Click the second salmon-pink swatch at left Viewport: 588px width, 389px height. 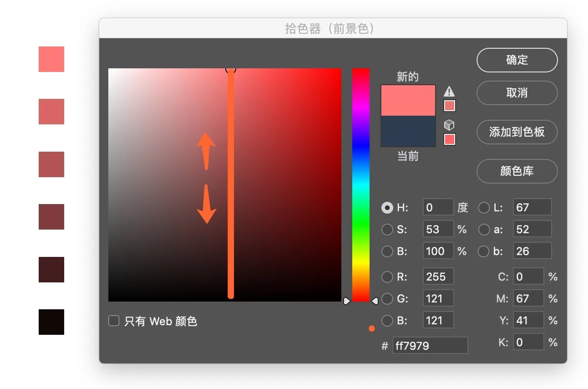pyautogui.click(x=51, y=112)
